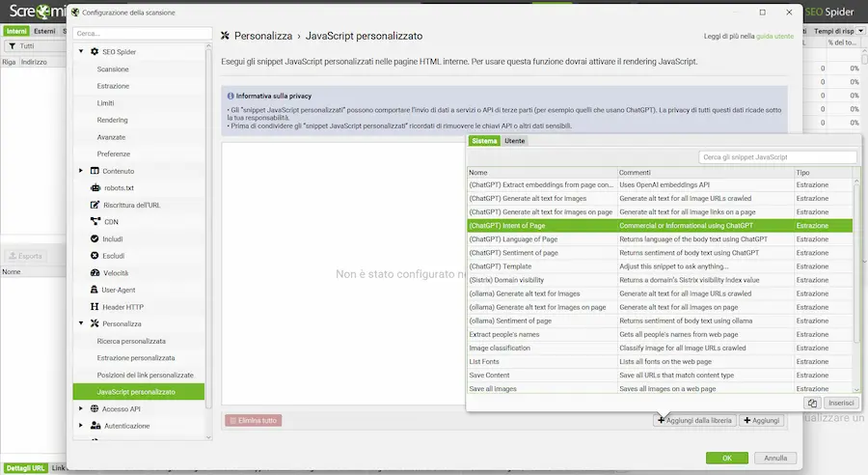Expand the Contenuto tree node
The image size is (868, 475).
pos(81,171)
